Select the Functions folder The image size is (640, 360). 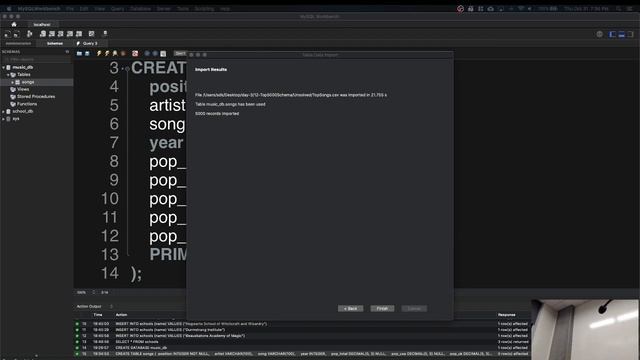(x=27, y=104)
